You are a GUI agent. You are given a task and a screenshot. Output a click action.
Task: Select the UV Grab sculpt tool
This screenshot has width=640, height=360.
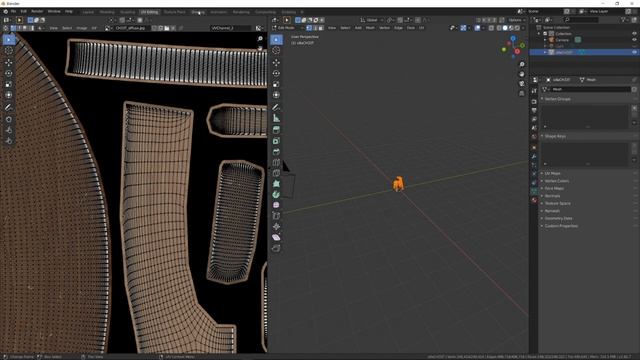[x=9, y=119]
